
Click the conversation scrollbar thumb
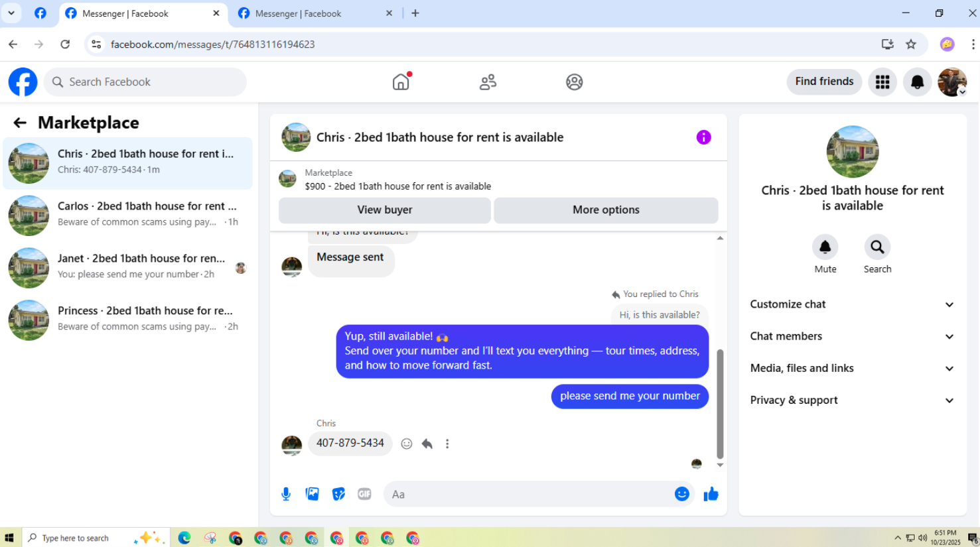point(720,404)
